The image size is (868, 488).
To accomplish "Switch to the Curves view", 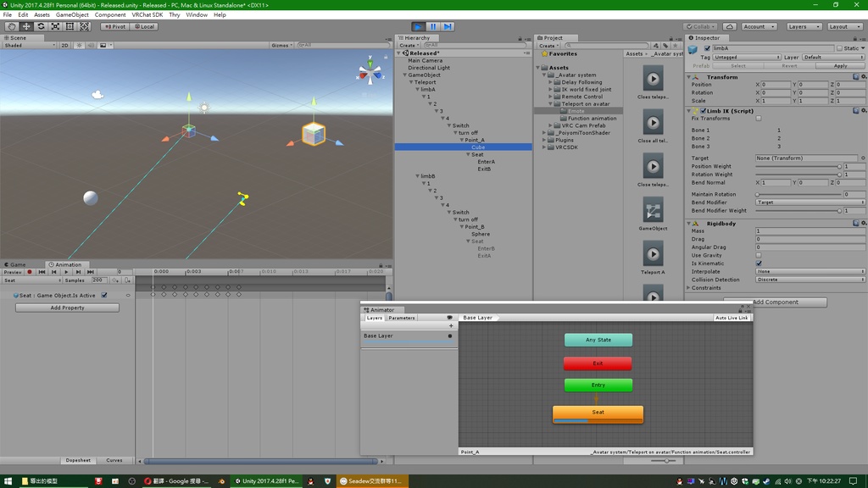I will click(114, 460).
